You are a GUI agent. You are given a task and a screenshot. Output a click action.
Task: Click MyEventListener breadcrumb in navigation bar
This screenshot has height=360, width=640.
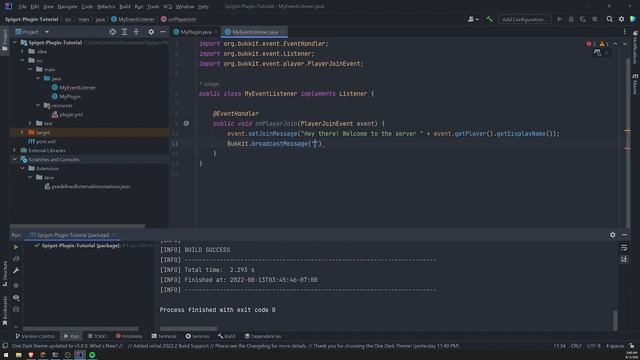click(133, 19)
